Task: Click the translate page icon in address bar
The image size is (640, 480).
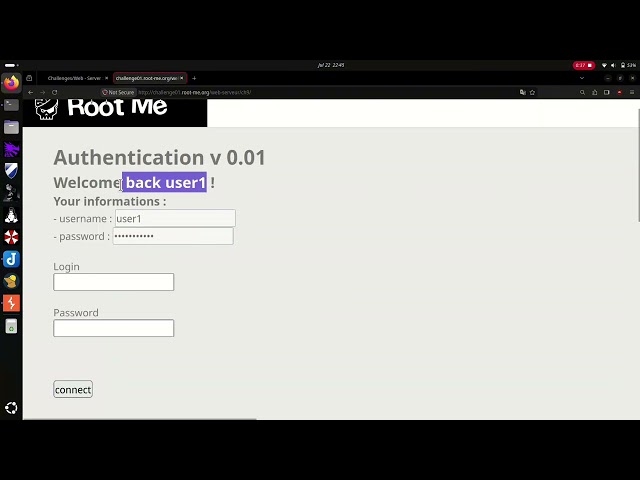Action: pyautogui.click(x=522, y=92)
